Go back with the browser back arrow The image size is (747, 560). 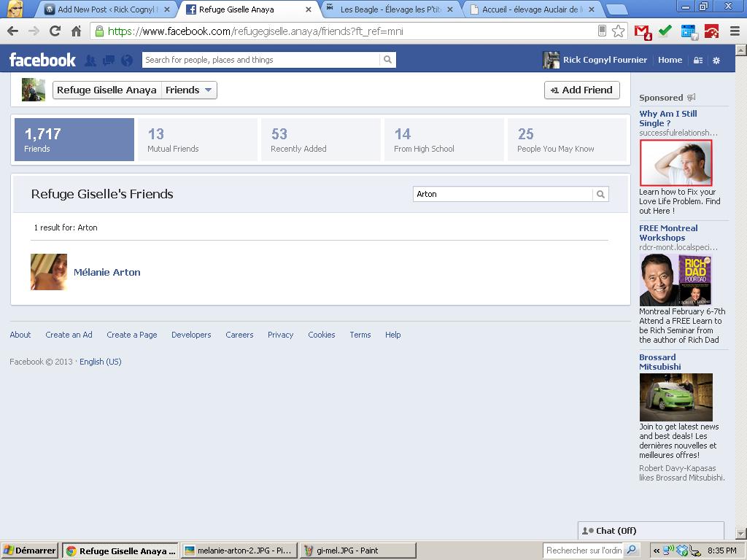pyautogui.click(x=13, y=31)
